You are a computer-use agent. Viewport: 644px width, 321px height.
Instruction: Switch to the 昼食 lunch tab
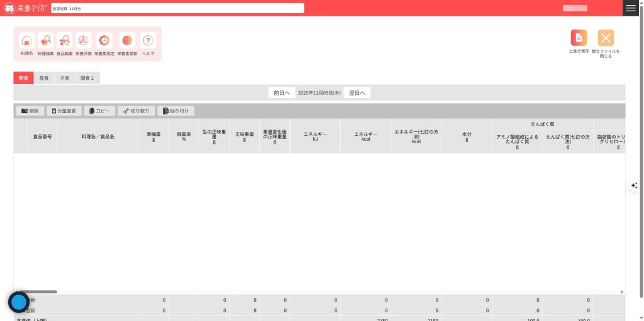coord(44,79)
